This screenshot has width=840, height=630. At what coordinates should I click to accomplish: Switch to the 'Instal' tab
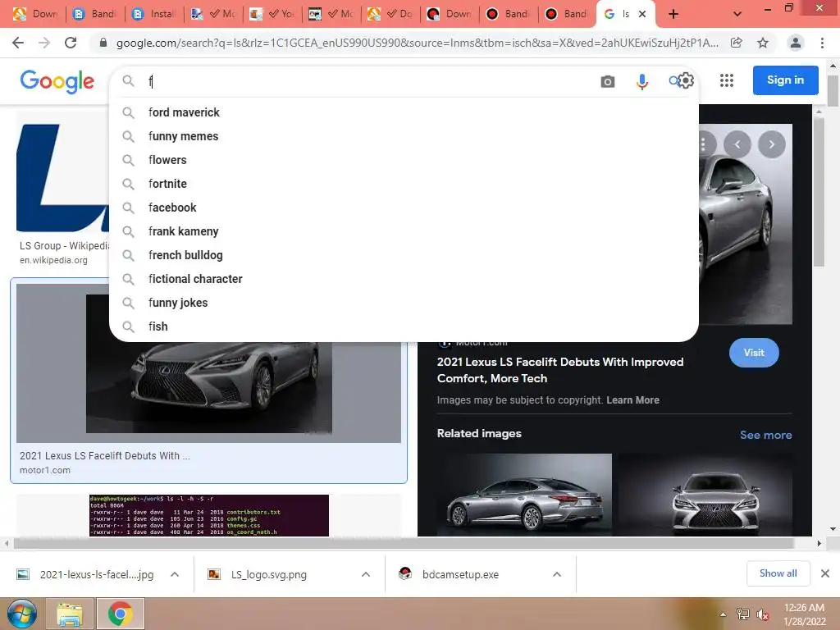(x=153, y=15)
